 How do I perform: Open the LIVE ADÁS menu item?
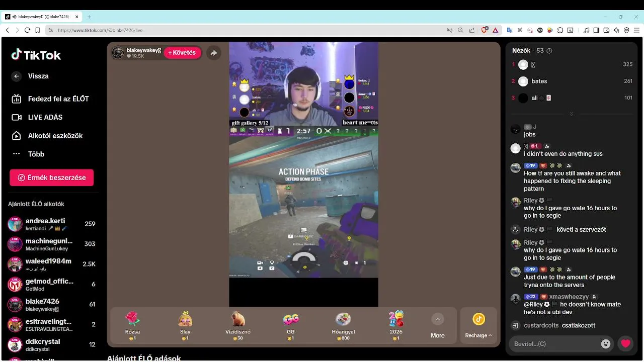tap(37, 117)
